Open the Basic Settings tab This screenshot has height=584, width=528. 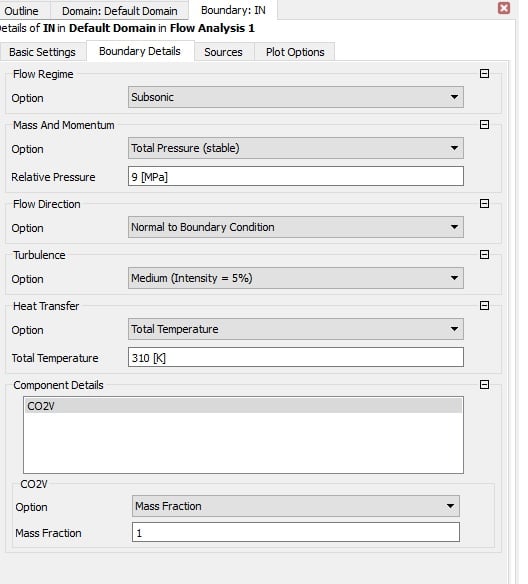42,52
